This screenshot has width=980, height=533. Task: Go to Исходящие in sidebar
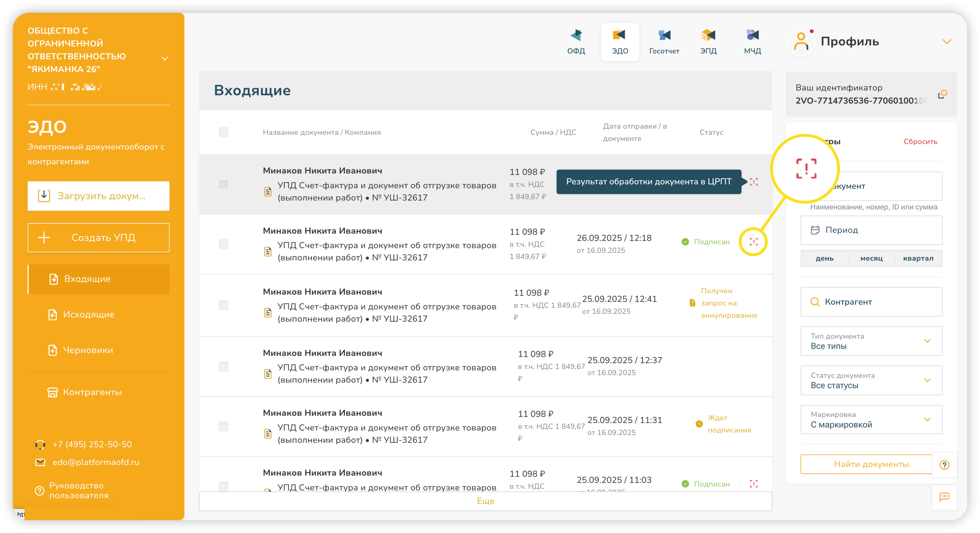[x=89, y=315]
